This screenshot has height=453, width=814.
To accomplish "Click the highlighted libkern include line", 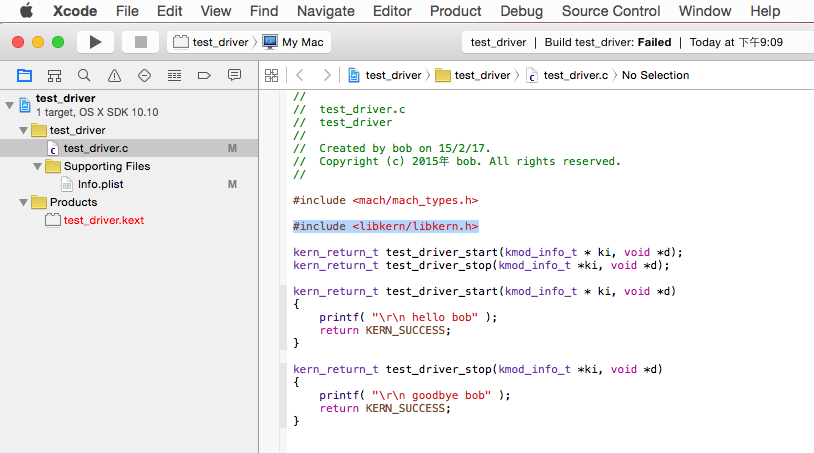I will (385, 226).
